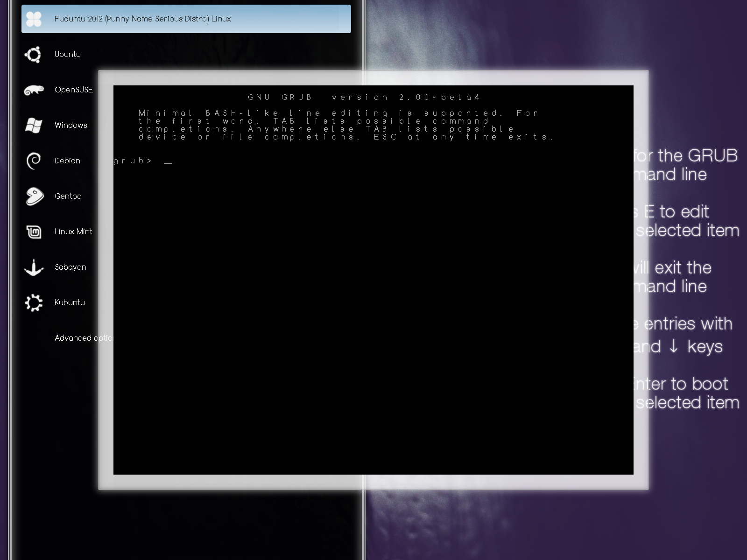The image size is (747, 560).
Task: Click the 'Enter to boot selected item' hint
Action: [x=686, y=393]
